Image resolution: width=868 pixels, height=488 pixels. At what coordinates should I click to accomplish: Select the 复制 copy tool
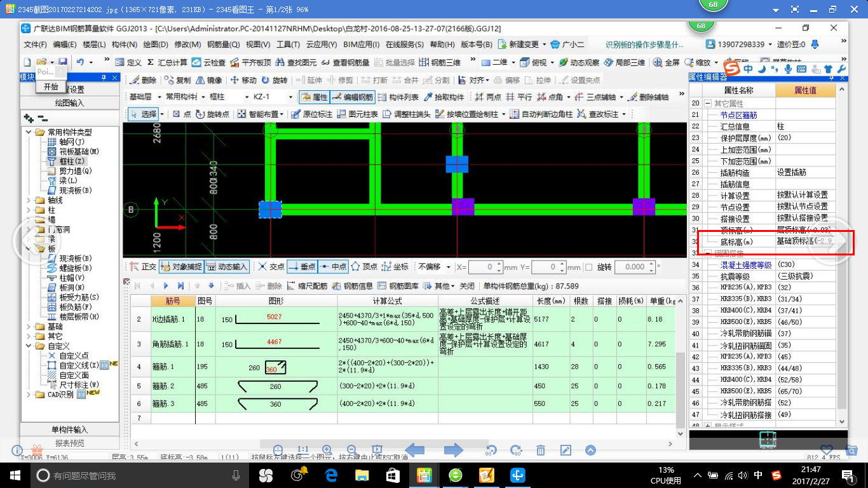coord(177,81)
